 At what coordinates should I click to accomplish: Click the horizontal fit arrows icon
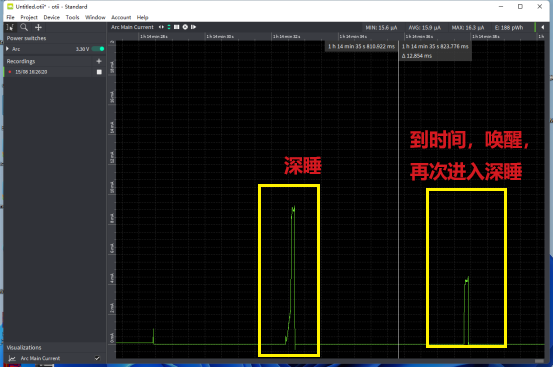[161, 27]
